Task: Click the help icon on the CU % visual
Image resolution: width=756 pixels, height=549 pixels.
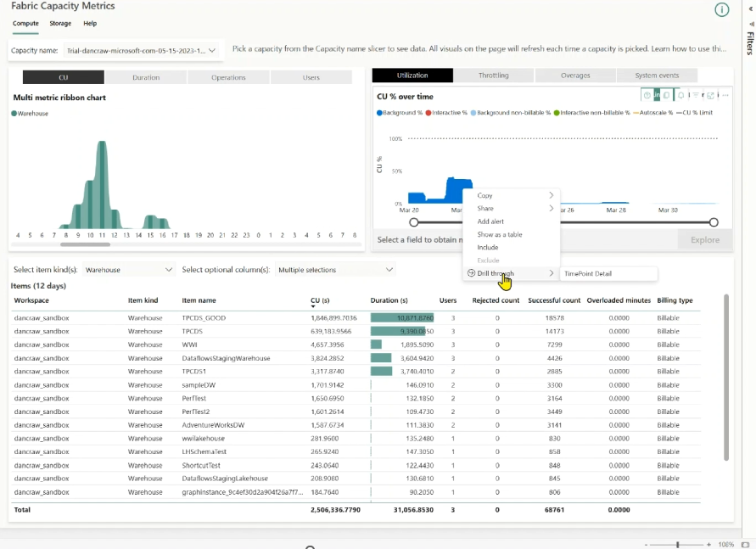Action: pyautogui.click(x=647, y=95)
